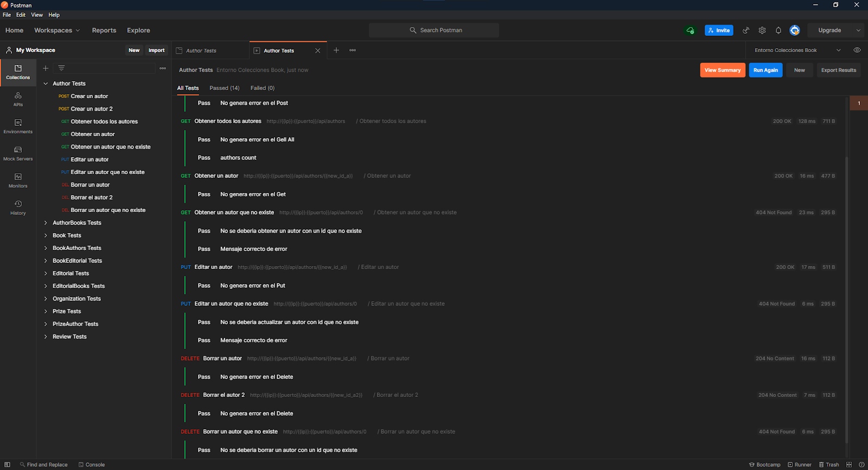The width and height of the screenshot is (868, 470).
Task: Expand the AuthorBooks Tests collection
Action: pyautogui.click(x=46, y=223)
